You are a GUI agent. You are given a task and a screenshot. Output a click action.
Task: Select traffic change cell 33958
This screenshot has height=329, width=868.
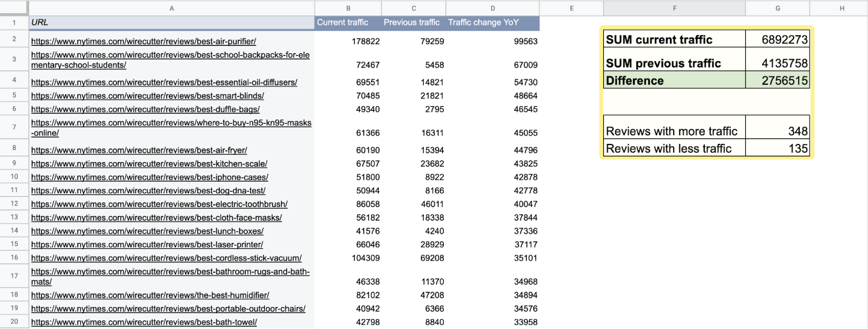493,322
